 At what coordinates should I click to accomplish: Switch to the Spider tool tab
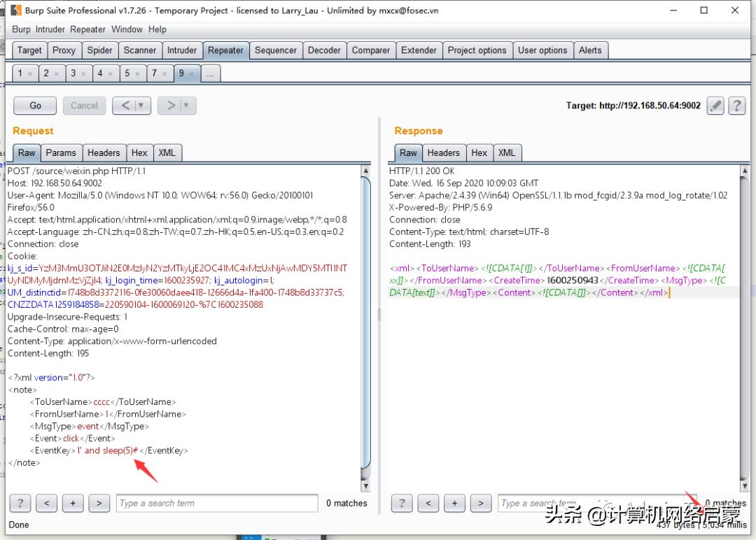(99, 50)
